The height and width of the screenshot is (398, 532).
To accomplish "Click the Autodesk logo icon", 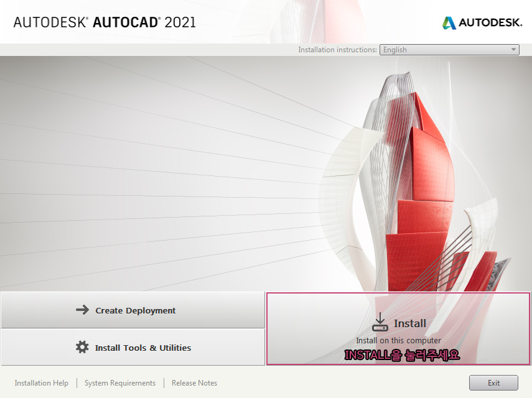I will point(449,23).
